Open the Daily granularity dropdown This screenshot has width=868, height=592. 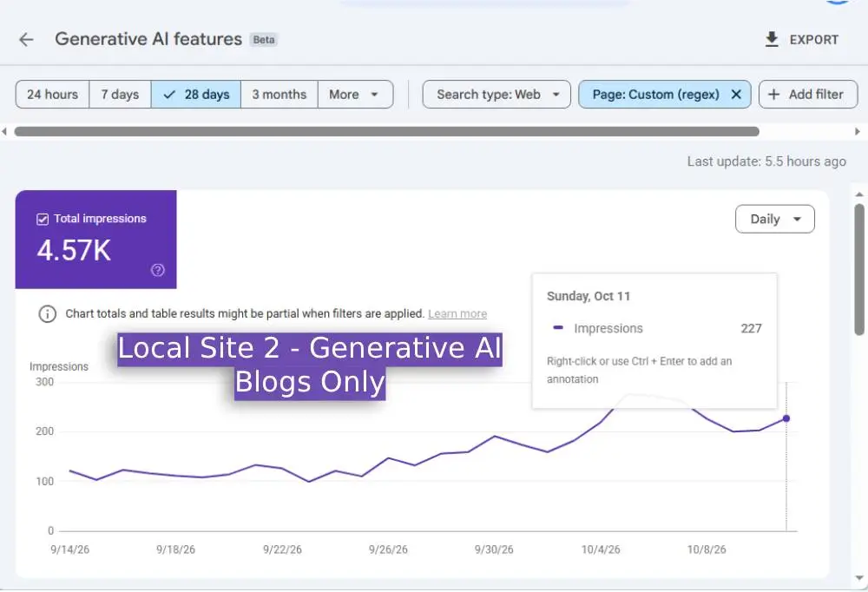coord(775,220)
